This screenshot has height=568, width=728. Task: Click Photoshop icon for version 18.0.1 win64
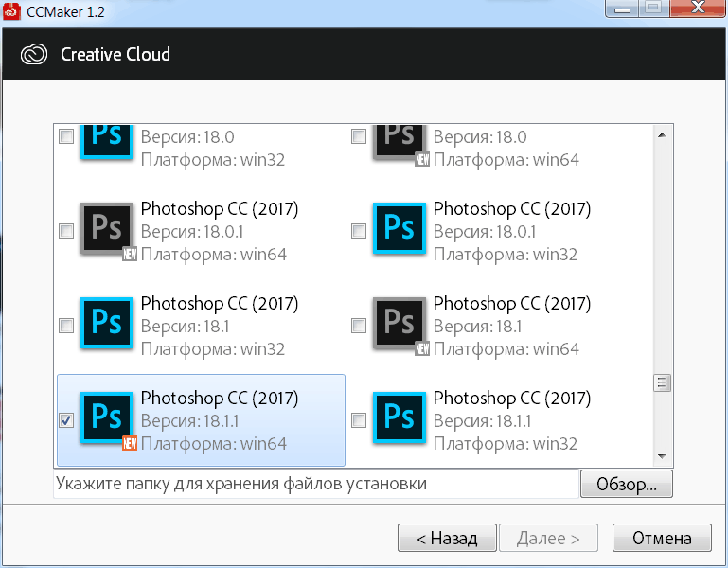(x=107, y=228)
